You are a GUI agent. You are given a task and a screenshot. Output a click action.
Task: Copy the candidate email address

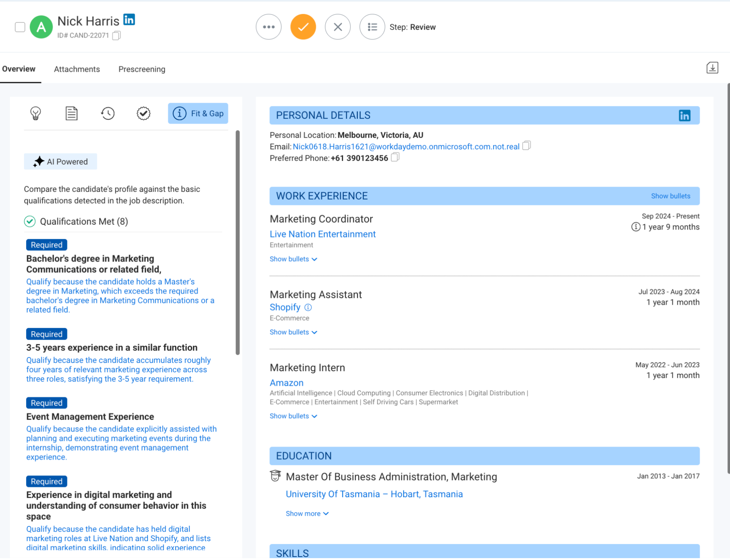[x=526, y=146]
